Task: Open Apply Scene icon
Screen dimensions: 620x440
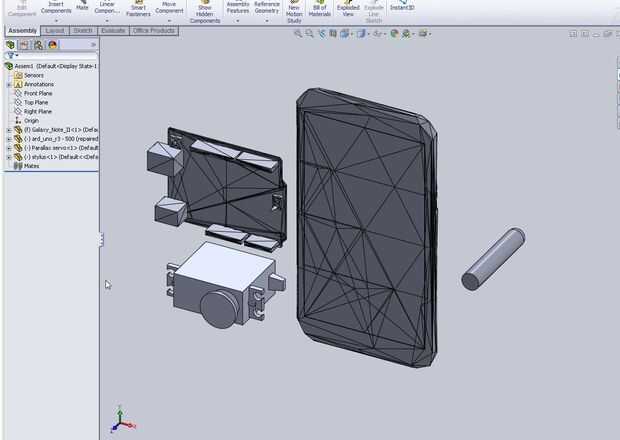Action: point(407,34)
